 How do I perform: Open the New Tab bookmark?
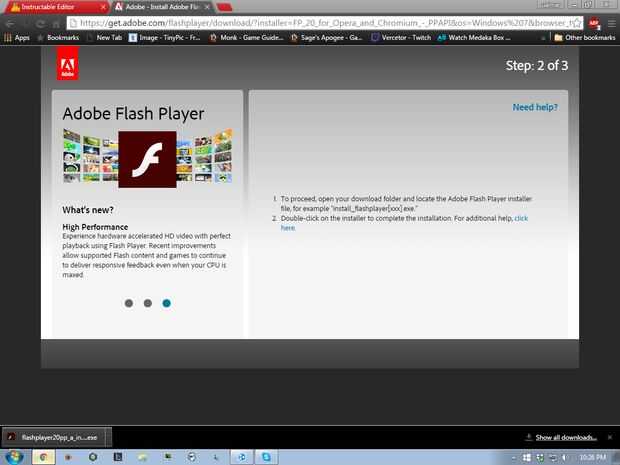(105, 38)
